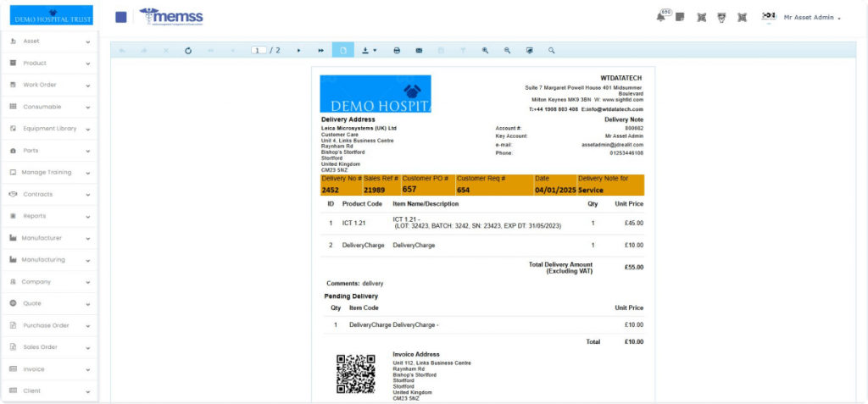The height and width of the screenshot is (404, 868).
Task: Click the £55.00 total amount
Action: click(634, 268)
